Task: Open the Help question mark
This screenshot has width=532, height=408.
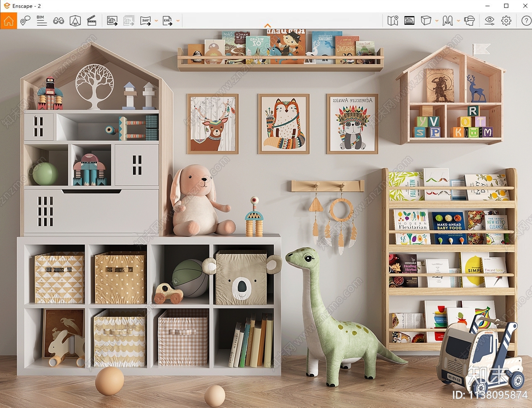Action: (526, 21)
